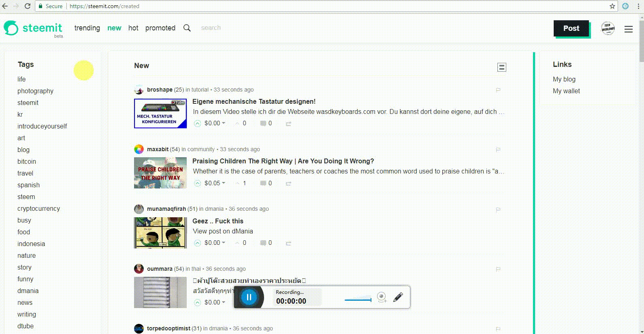Flag the munamaqfirah post
Viewport: 644px width, 334px height.
tap(498, 210)
